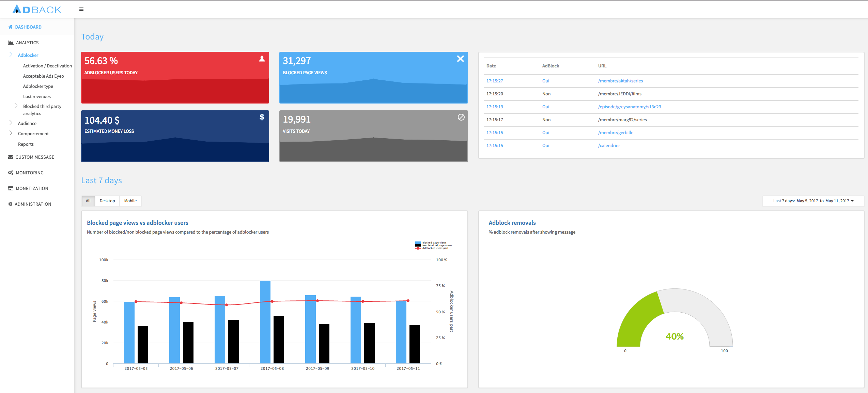Click the X icon on blocked page views card
The height and width of the screenshot is (393, 868).
[460, 59]
